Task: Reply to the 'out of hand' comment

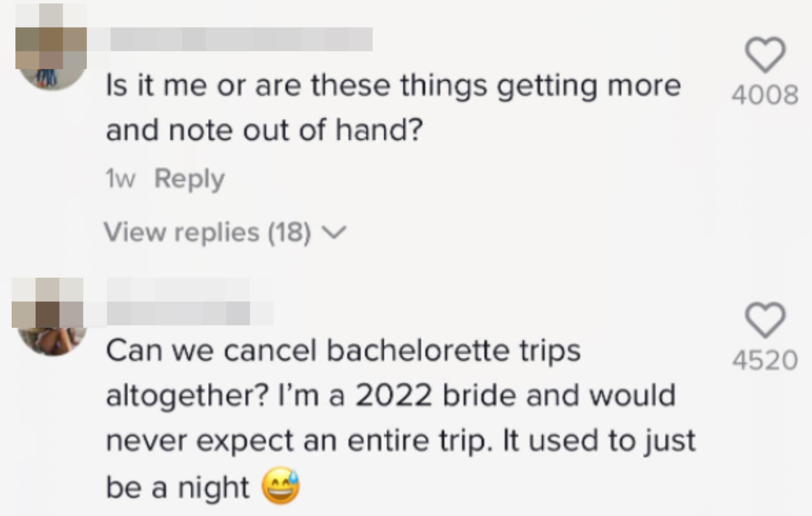Action: tap(189, 180)
